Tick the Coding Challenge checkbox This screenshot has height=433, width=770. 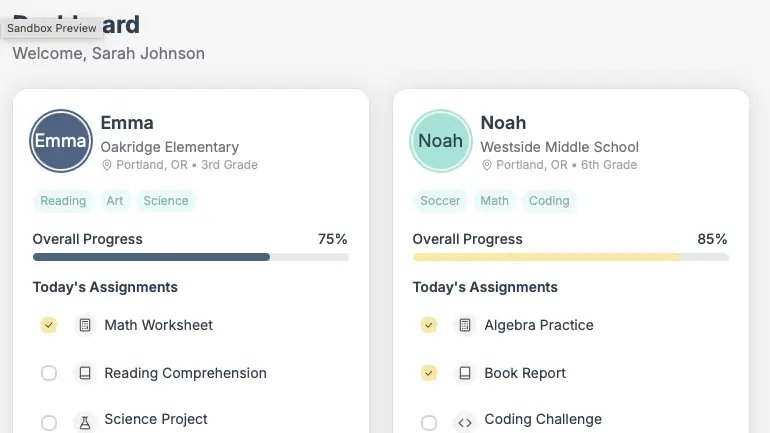click(x=429, y=422)
